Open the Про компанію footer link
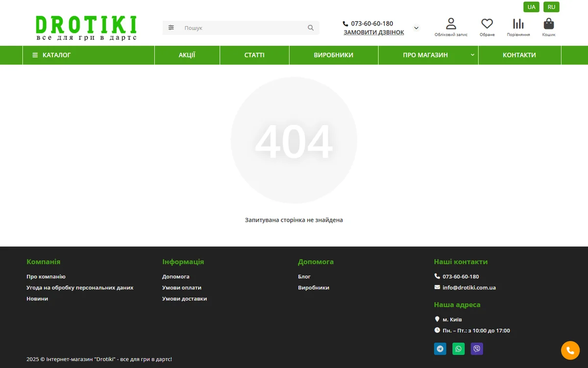588x368 pixels. click(46, 277)
